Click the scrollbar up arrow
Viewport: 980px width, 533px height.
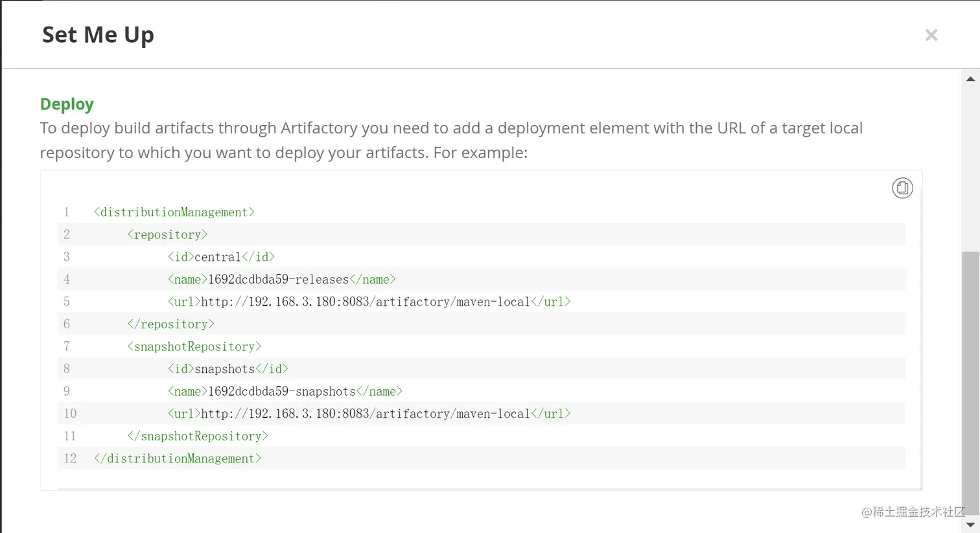coord(970,79)
